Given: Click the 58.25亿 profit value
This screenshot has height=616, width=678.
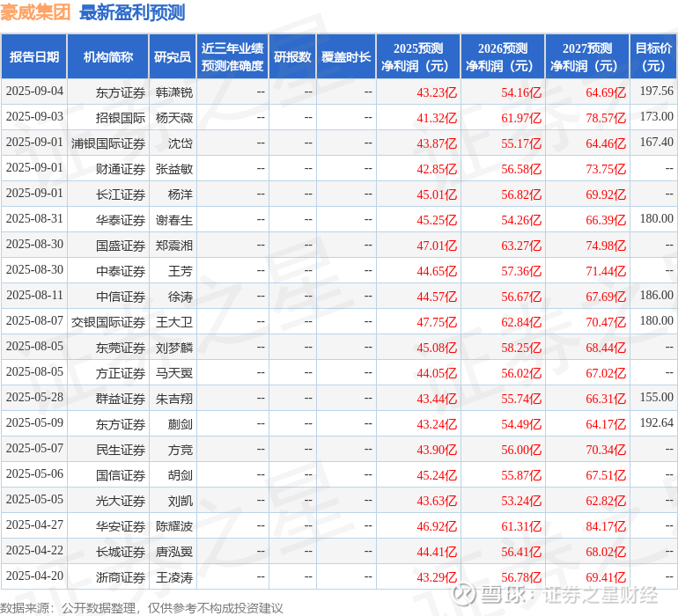Looking at the screenshot, I should [521, 347].
